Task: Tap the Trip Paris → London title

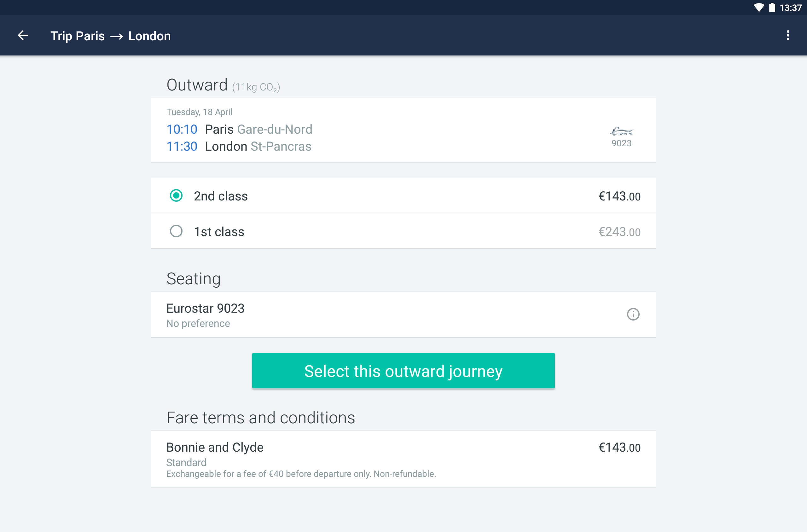Action: 111,36
